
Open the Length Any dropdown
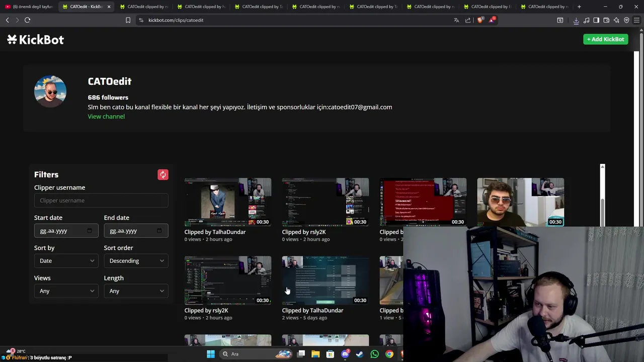[136, 291]
